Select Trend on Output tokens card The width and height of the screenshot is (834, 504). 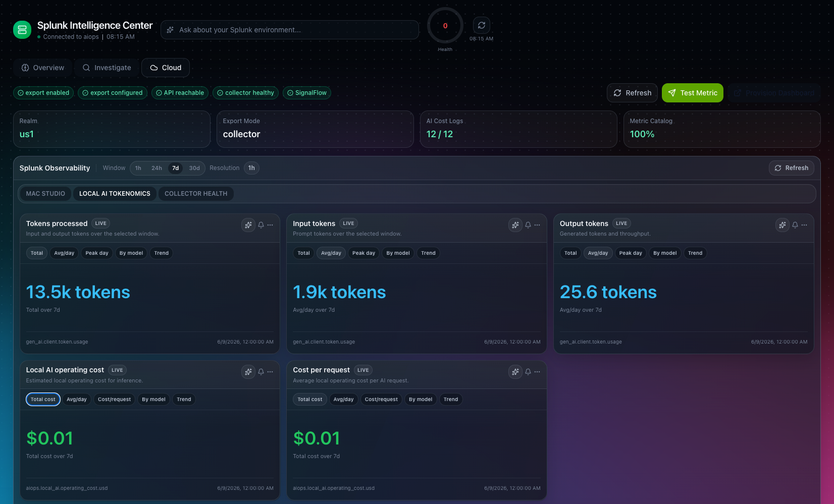click(x=695, y=253)
